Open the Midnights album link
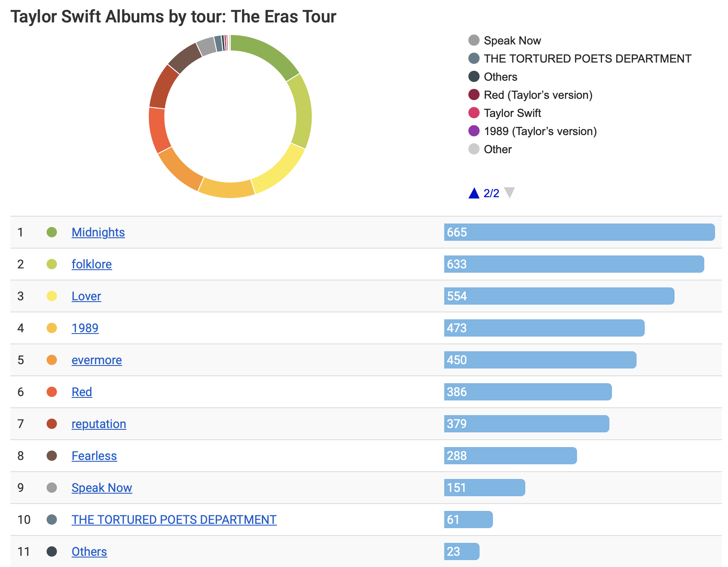Screen dimensions: 728x567 [x=98, y=232]
